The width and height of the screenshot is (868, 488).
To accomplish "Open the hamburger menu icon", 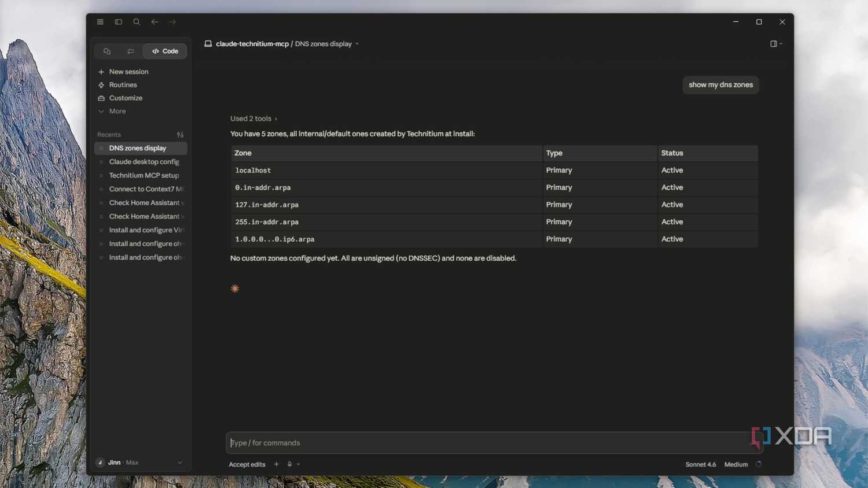I will 100,22.
